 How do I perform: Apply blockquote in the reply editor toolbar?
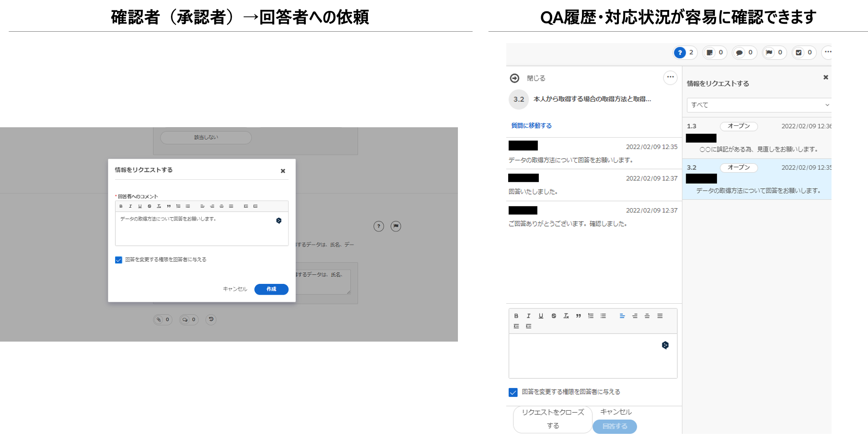578,316
